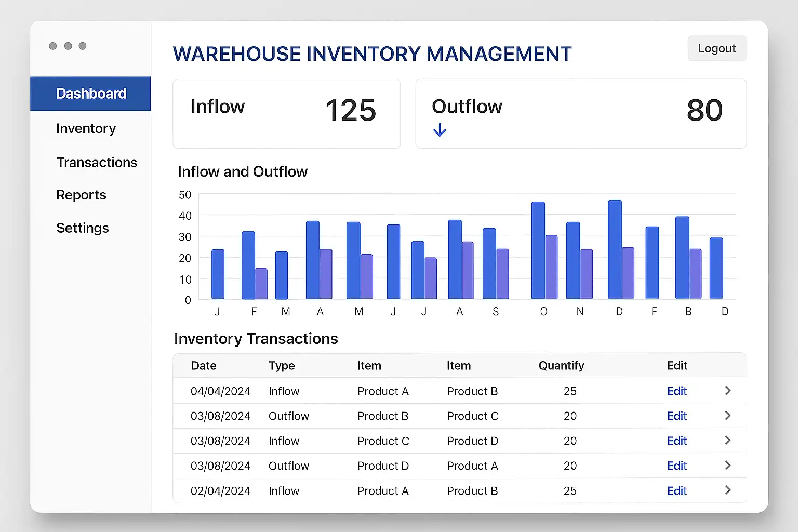Click the blue down arrow under Outflow
The width and height of the screenshot is (798, 532).
click(440, 130)
